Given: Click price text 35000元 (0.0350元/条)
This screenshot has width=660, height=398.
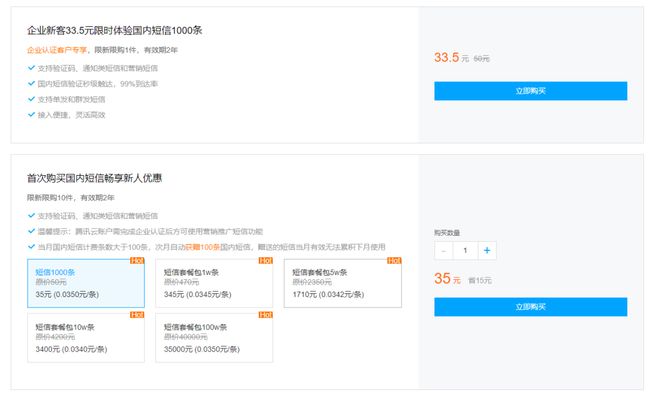Looking at the screenshot, I should pyautogui.click(x=202, y=349).
